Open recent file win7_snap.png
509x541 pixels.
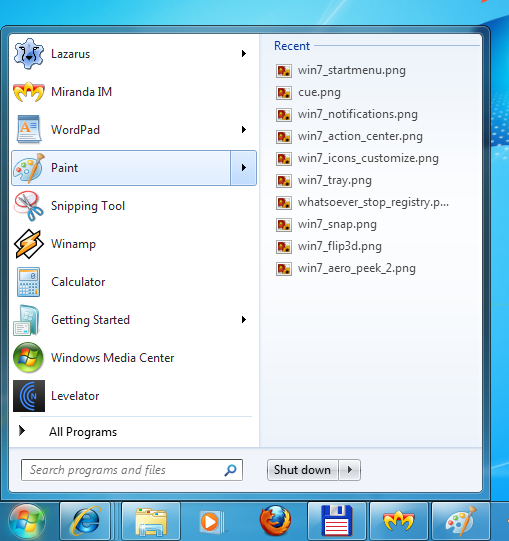click(x=337, y=225)
